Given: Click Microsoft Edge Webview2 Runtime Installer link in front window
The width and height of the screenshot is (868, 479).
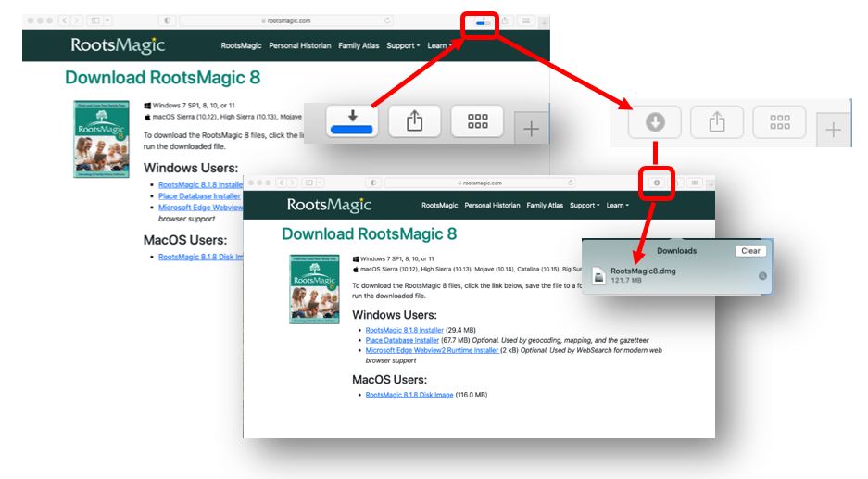Looking at the screenshot, I should tap(432, 350).
